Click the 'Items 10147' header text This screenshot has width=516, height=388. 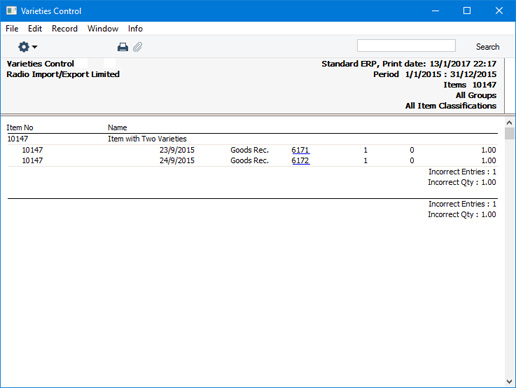470,85
